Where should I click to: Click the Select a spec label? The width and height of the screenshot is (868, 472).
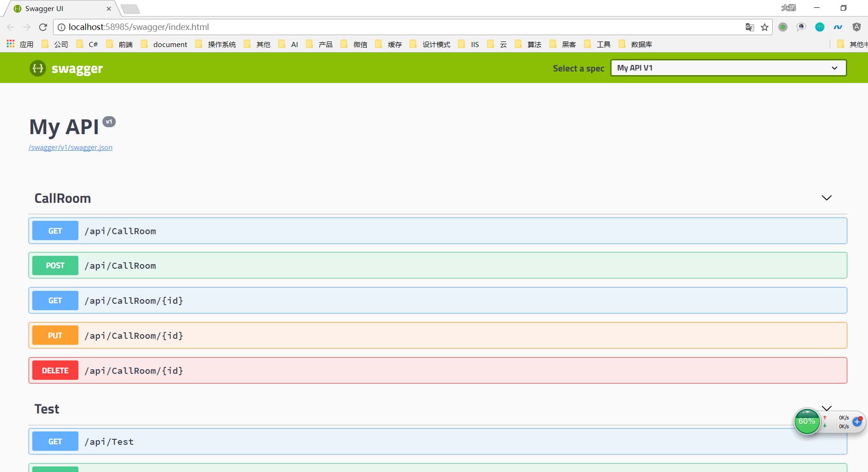[578, 68]
